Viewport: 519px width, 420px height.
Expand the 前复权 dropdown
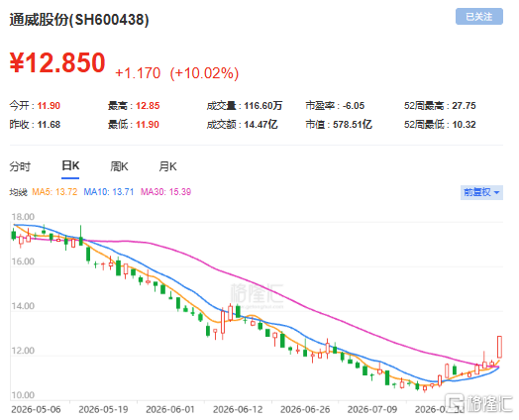tap(481, 192)
